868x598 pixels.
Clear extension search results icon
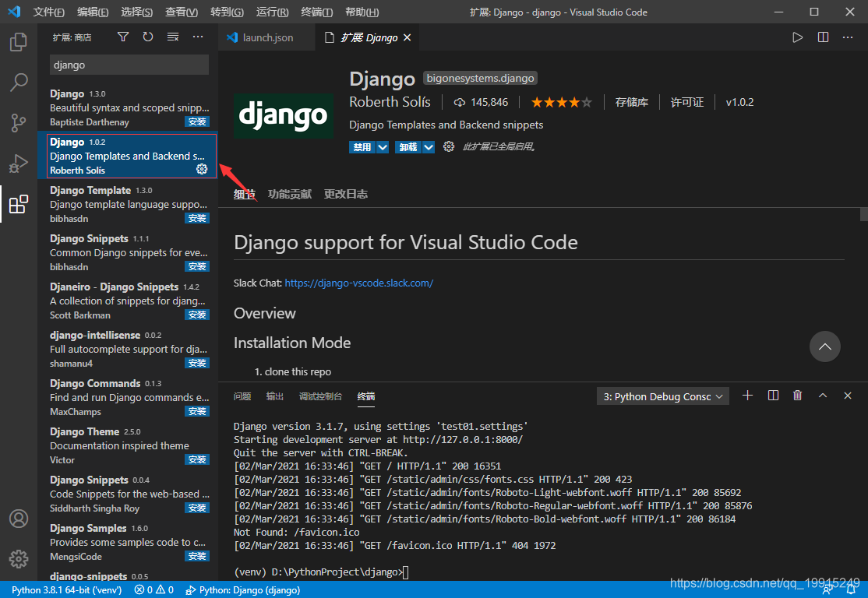point(172,36)
